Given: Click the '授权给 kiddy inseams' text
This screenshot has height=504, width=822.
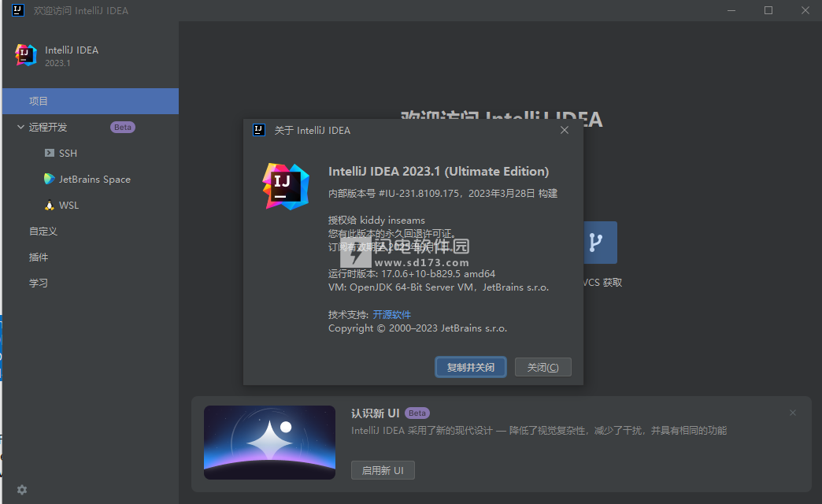Looking at the screenshot, I should [x=376, y=220].
